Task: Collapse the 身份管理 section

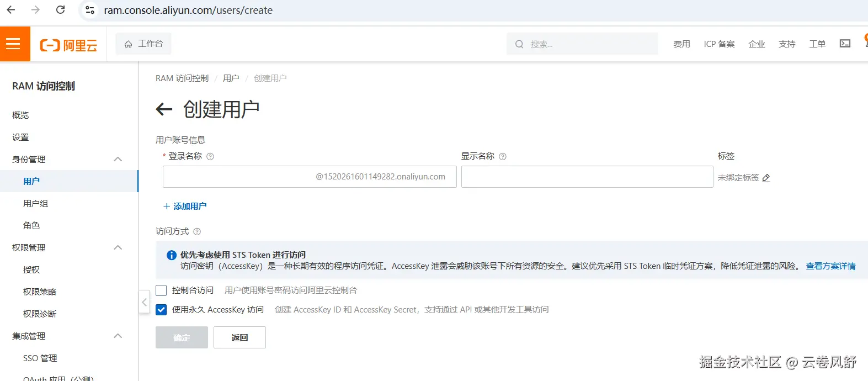Action: tap(118, 159)
